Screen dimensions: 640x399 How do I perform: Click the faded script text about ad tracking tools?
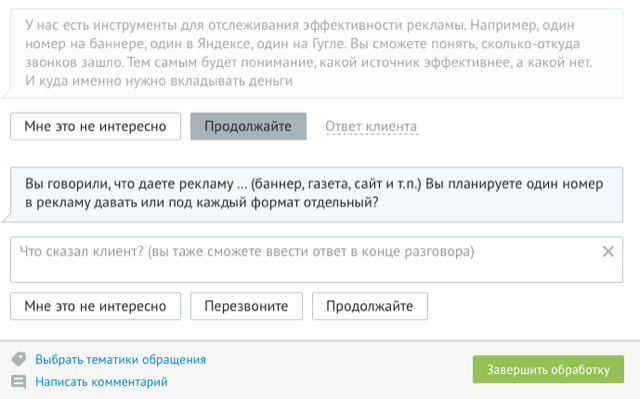coord(309,53)
